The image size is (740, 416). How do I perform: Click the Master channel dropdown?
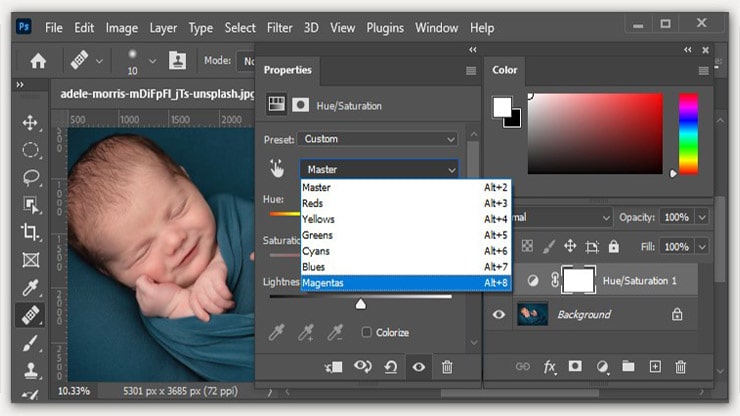coord(379,169)
